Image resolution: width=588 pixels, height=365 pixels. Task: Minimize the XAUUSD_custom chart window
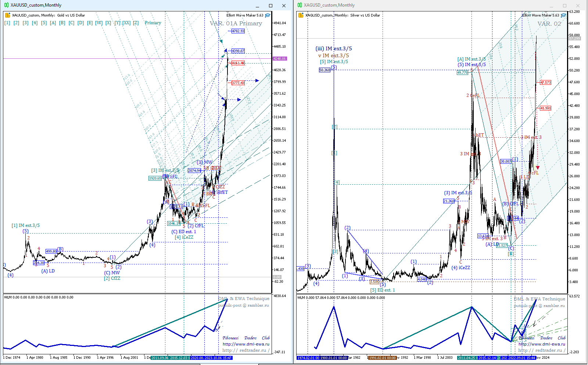258,6
